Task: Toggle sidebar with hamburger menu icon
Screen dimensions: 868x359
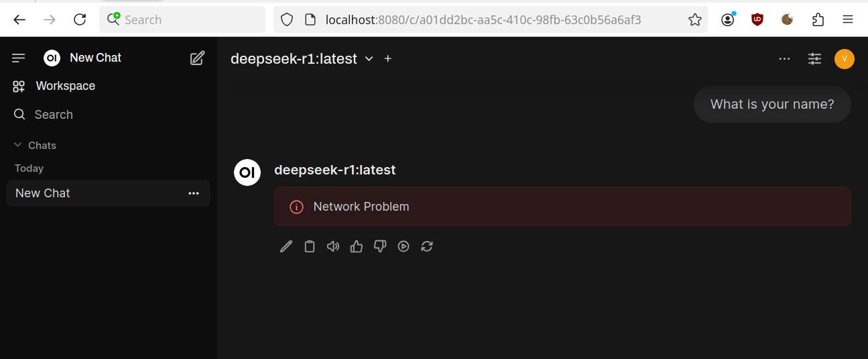Action: point(19,58)
